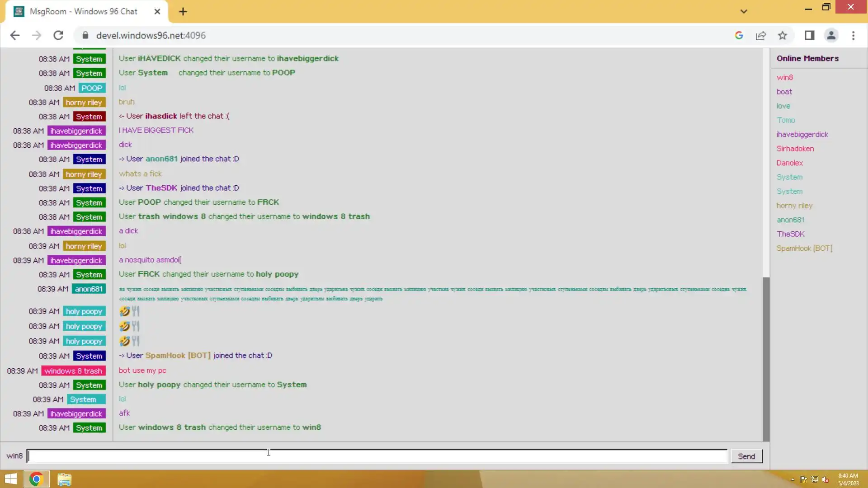
Task: Click the address bar URL
Action: pos(151,35)
